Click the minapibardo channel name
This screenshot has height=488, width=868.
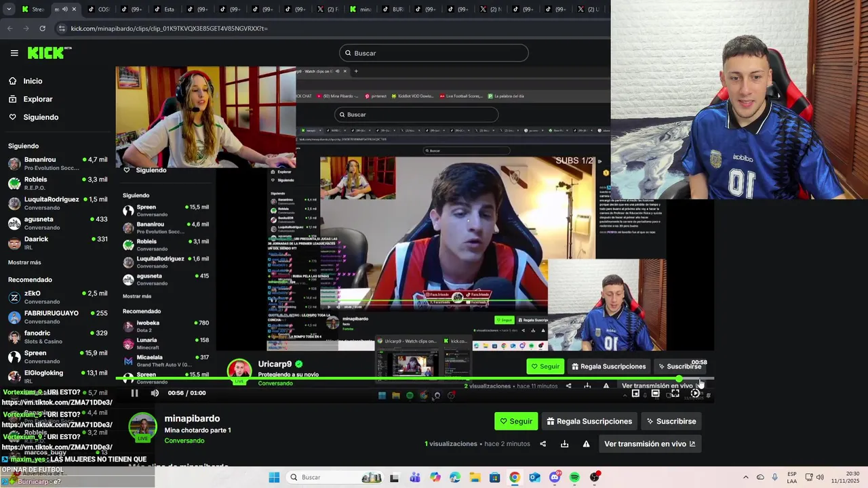coord(192,418)
